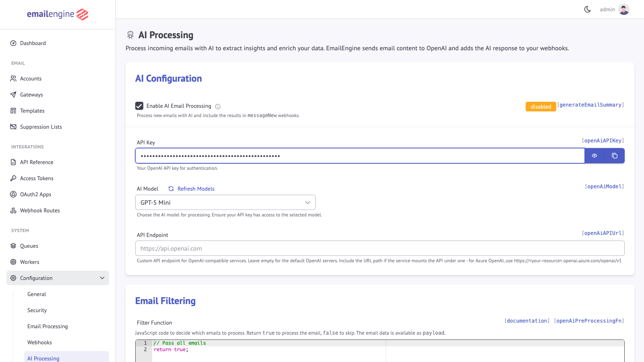644x362 pixels.
Task: Collapse the Configuration menu chevron
Action: tap(102, 278)
